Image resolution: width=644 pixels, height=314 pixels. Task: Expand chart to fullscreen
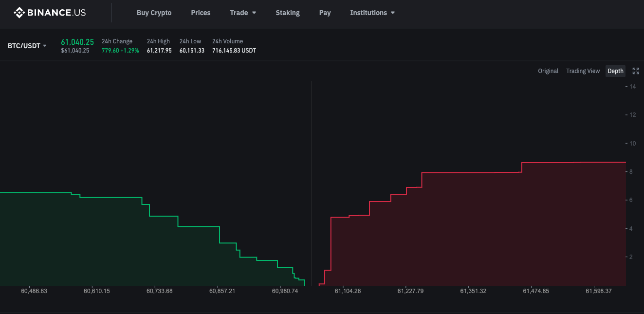click(x=636, y=71)
